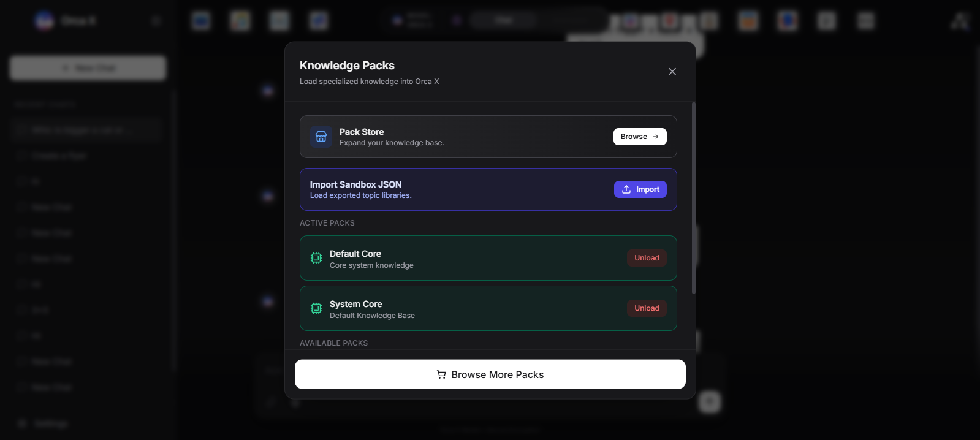
Task: Close the Knowledge Packs dialog
Action: [x=672, y=72]
